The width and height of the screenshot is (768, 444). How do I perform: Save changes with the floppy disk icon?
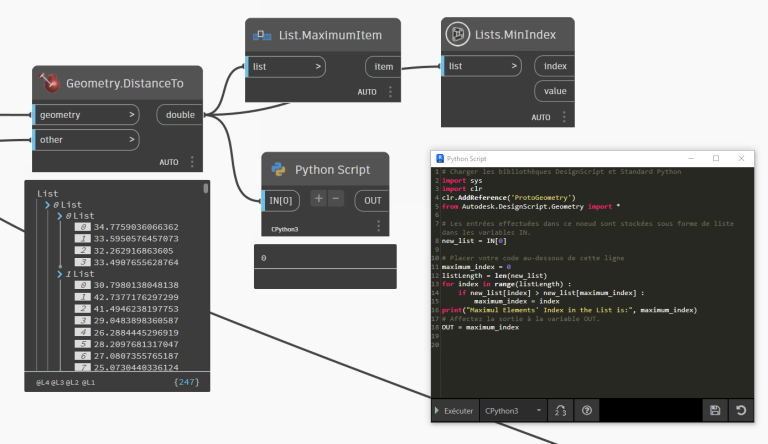point(715,411)
